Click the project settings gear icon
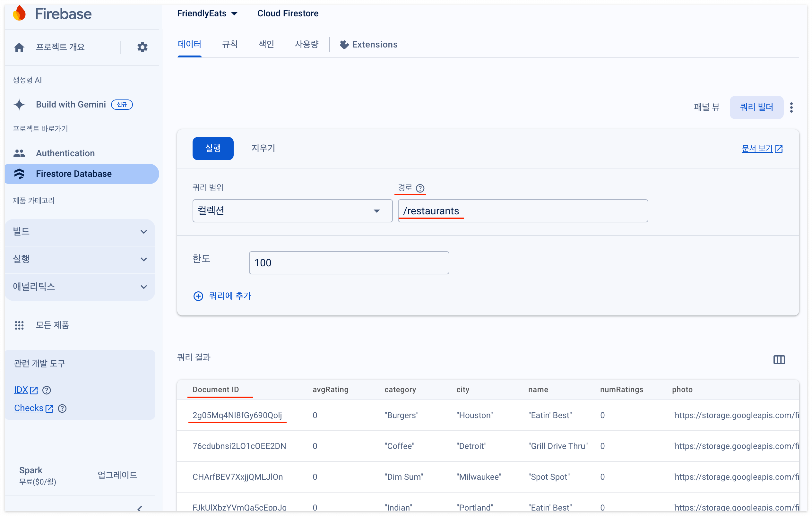812x516 pixels. click(142, 47)
